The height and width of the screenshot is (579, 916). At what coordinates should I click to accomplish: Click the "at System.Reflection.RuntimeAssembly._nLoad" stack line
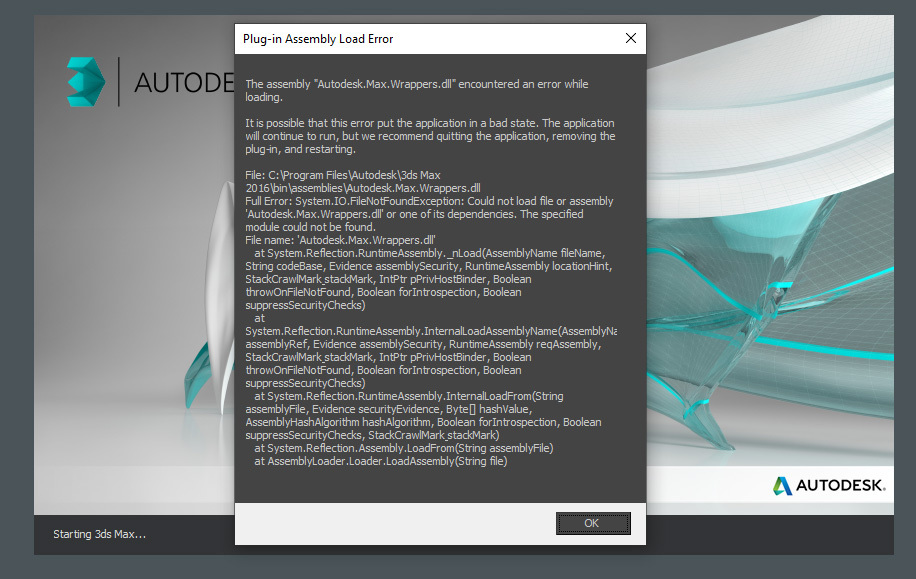pyautogui.click(x=429, y=253)
